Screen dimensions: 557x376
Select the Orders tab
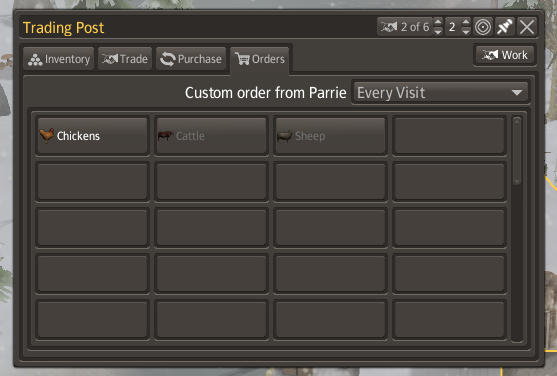(x=260, y=59)
